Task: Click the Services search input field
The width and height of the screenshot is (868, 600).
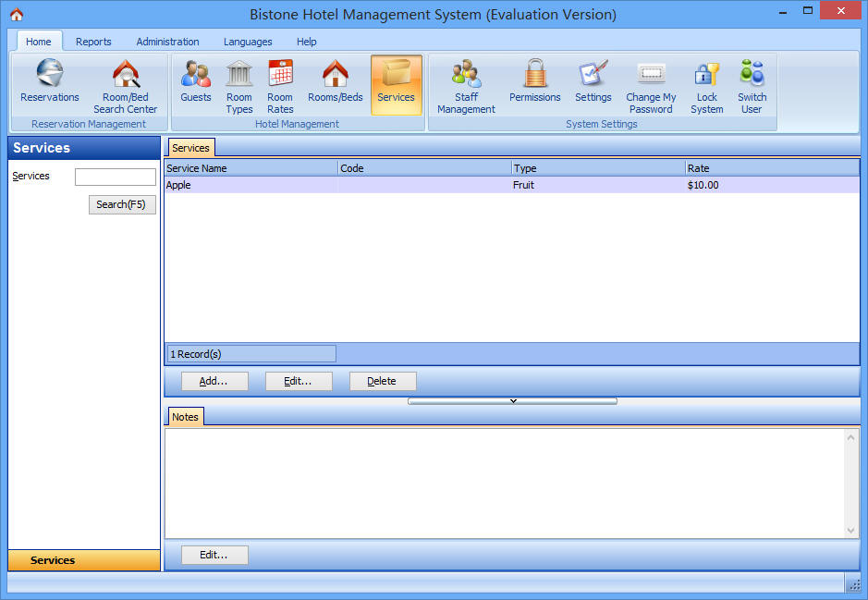Action: 116,177
